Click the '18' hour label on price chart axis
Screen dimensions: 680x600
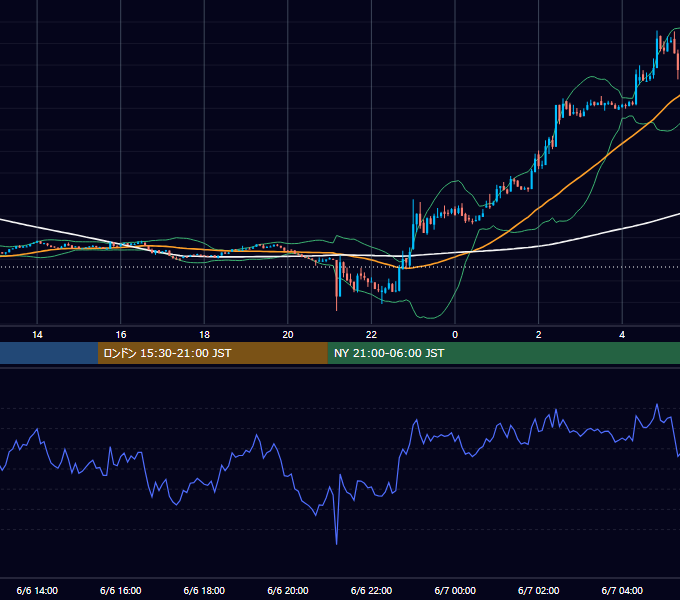coord(204,335)
